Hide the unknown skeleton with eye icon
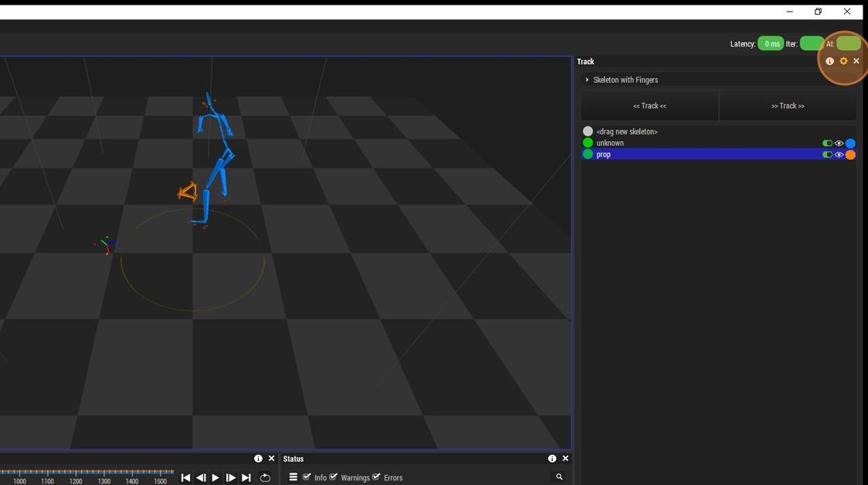 pos(839,143)
